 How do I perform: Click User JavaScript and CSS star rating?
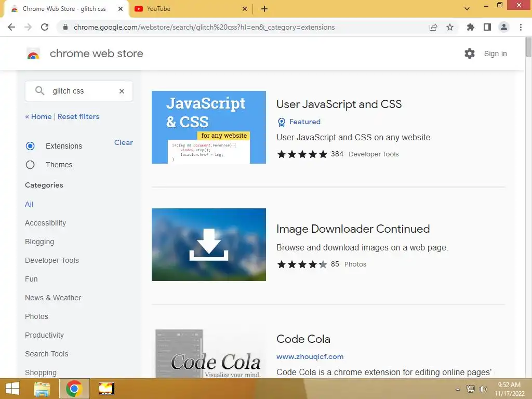click(302, 154)
